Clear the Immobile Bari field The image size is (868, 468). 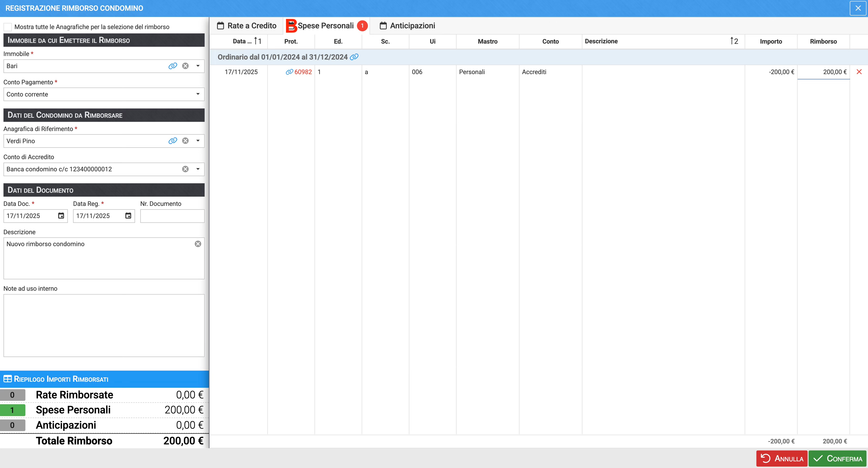tap(185, 66)
